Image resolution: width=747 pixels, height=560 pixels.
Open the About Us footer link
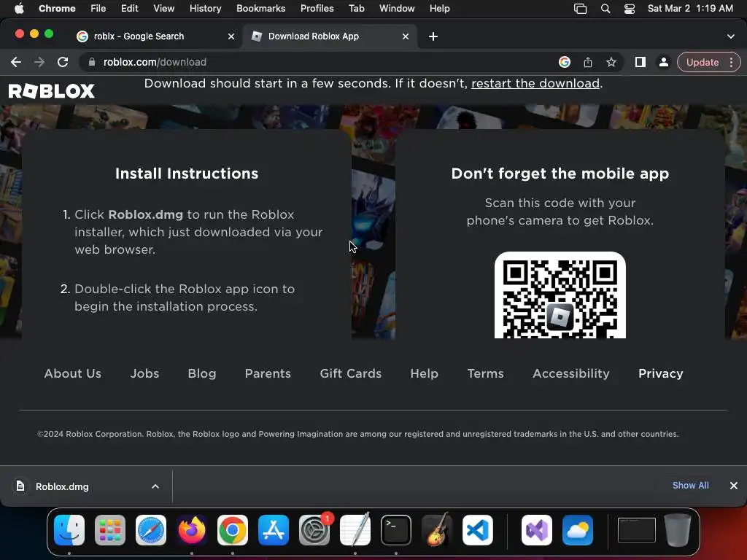(x=73, y=373)
